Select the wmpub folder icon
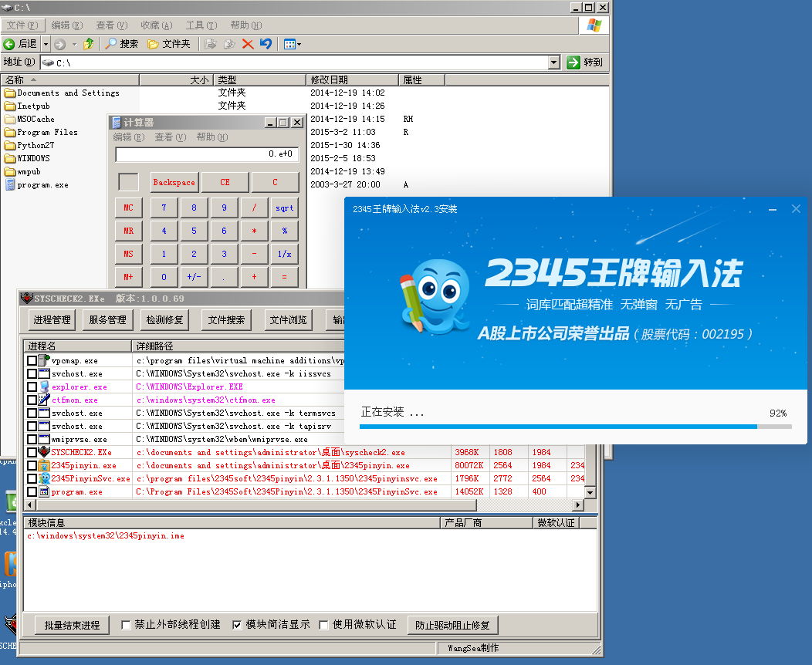812x665 pixels. coord(10,172)
